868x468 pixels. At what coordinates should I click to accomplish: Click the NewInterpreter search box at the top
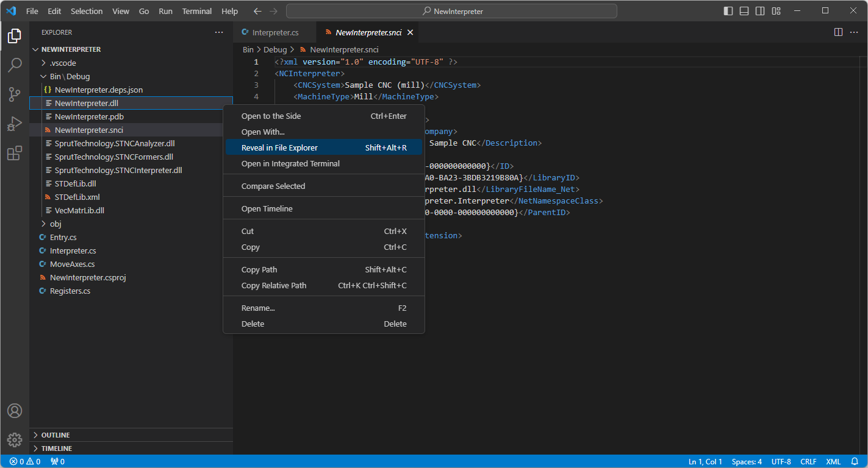(450, 10)
